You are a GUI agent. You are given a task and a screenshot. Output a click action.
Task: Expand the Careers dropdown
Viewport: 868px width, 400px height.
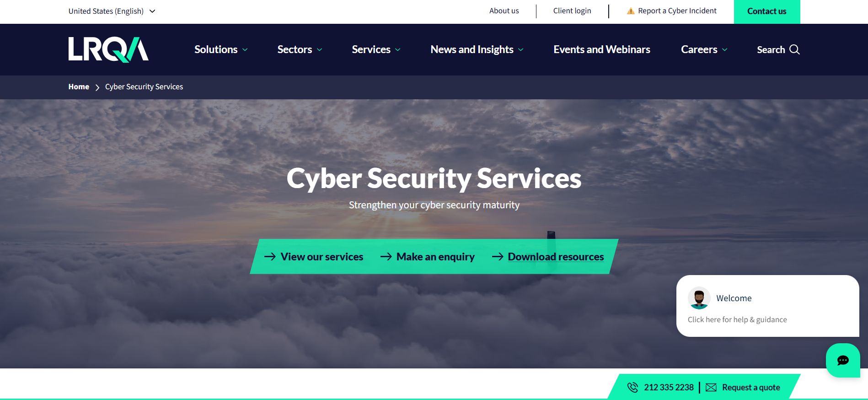(x=704, y=49)
